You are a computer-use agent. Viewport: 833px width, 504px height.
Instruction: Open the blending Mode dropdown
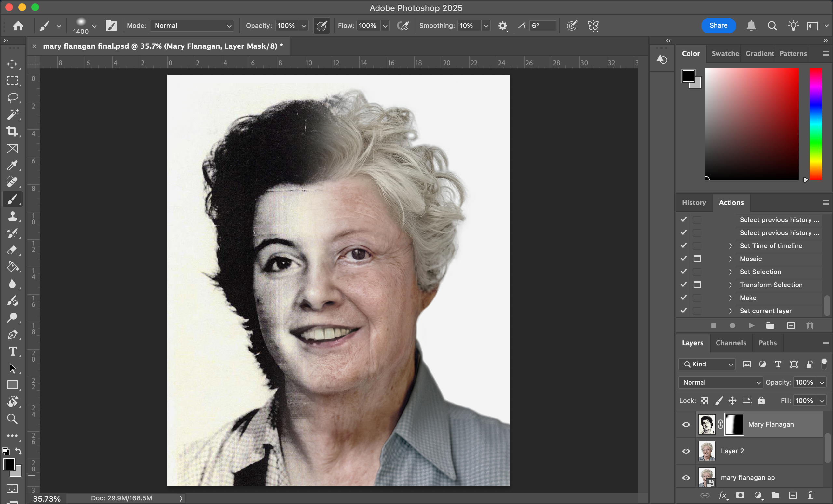click(191, 26)
